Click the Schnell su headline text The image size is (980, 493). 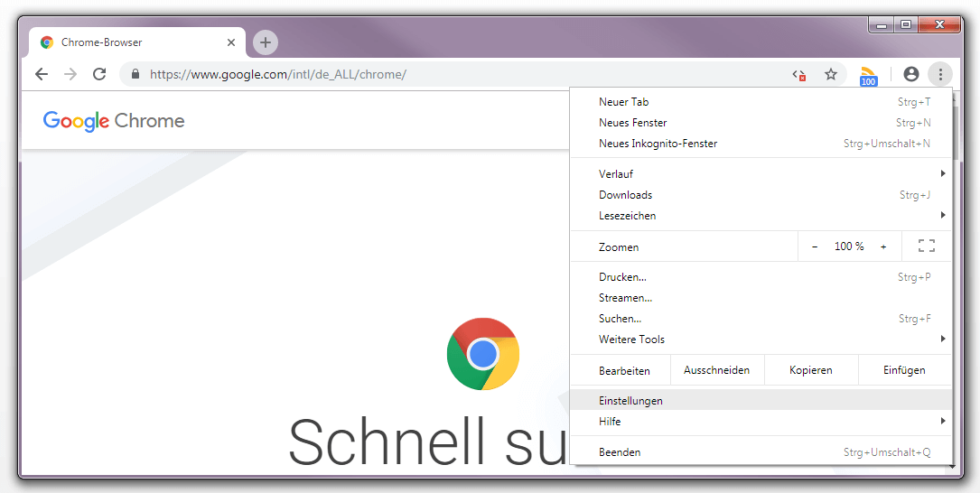click(428, 442)
